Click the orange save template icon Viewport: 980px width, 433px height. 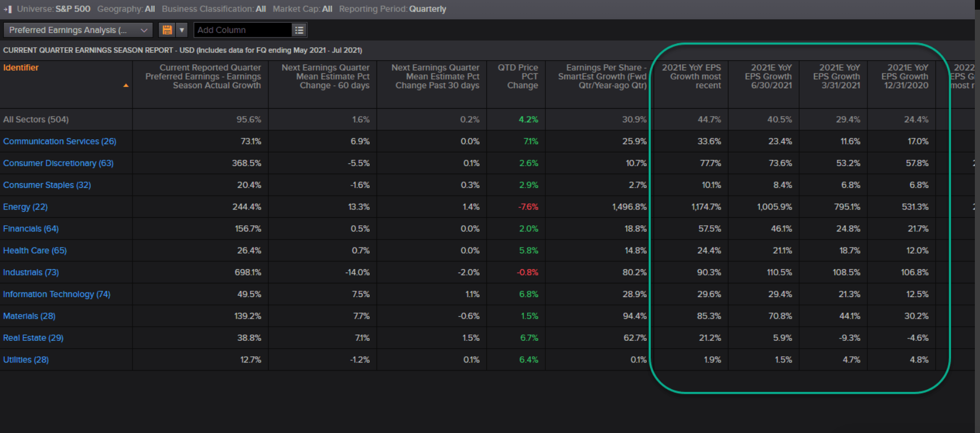[167, 30]
